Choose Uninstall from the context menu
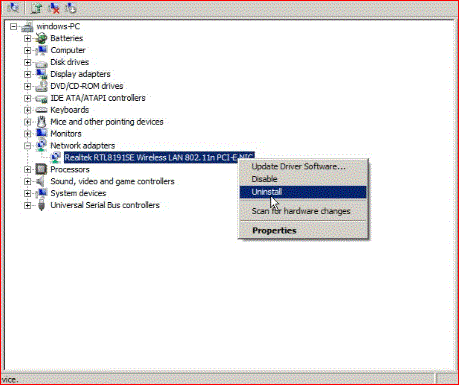Viewport: 459px width, 385px height. [x=303, y=192]
